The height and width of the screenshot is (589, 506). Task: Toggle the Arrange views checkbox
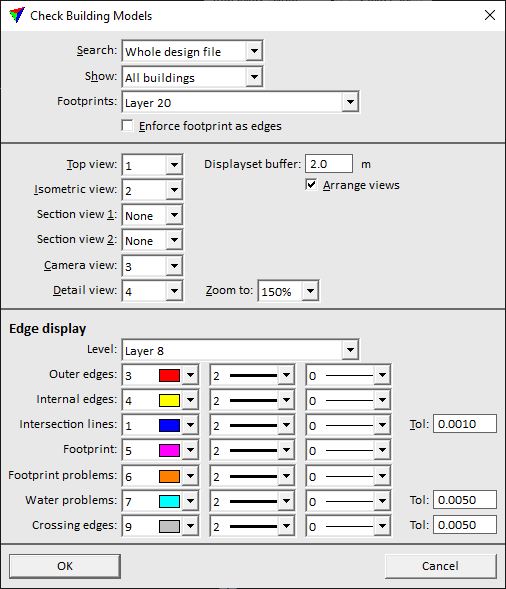click(x=311, y=184)
